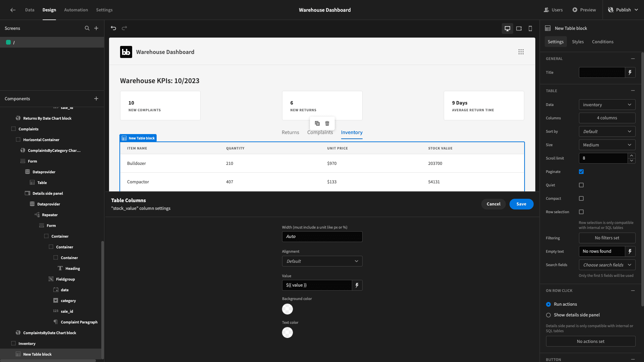Select Show details side panel option
The height and width of the screenshot is (362, 644).
(548, 315)
